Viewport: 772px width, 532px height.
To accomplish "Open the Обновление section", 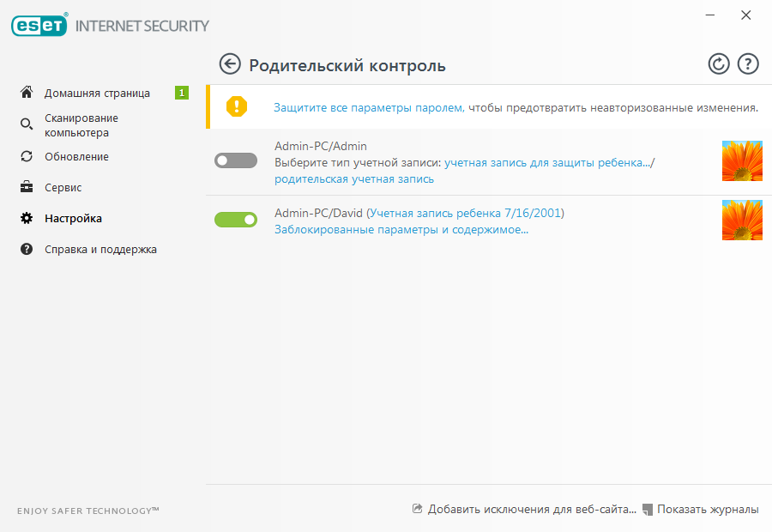I will click(x=76, y=157).
